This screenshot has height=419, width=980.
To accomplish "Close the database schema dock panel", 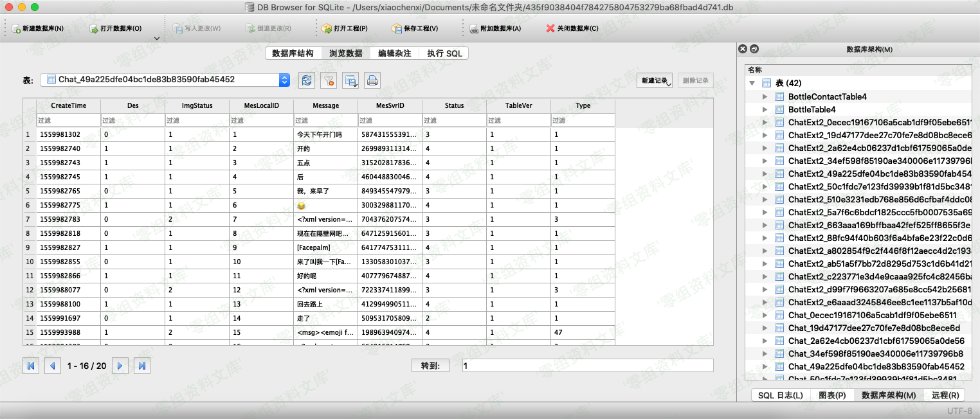I will [743, 49].
